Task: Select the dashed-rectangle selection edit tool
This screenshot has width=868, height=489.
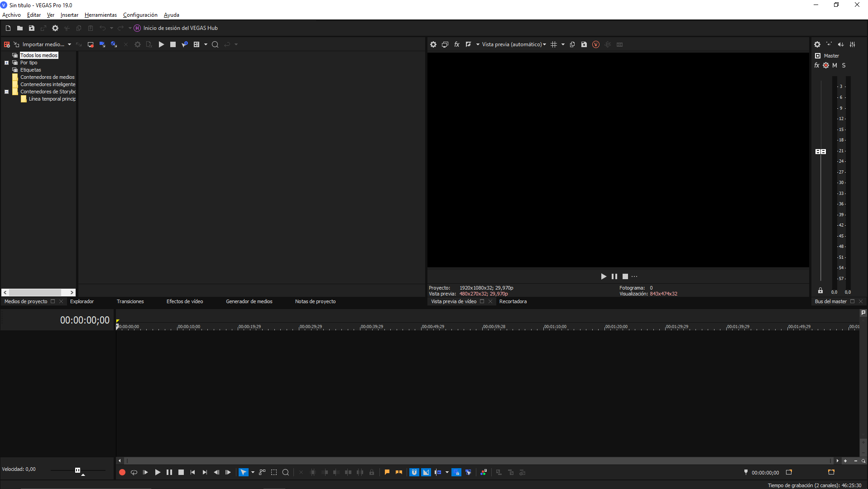Action: click(274, 472)
